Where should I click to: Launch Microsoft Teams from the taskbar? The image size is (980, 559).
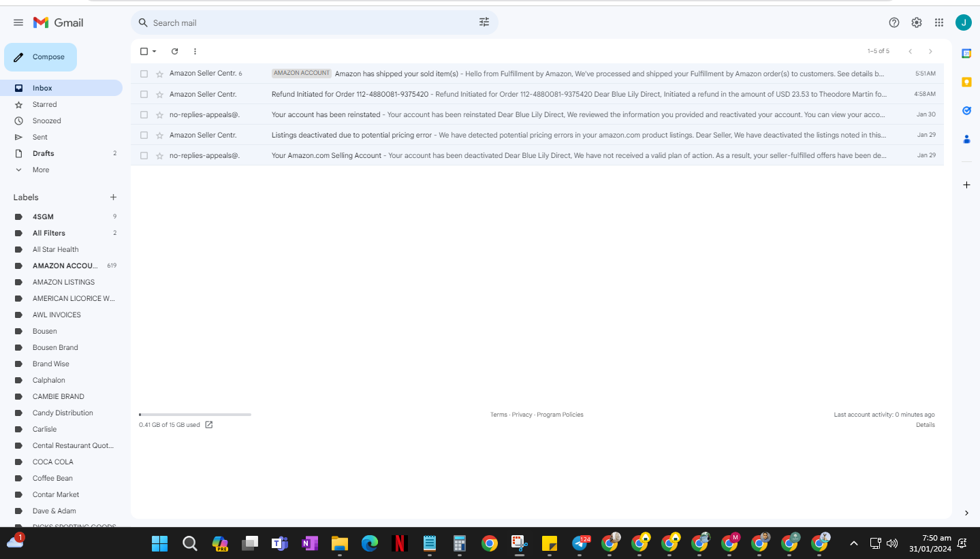click(280, 543)
